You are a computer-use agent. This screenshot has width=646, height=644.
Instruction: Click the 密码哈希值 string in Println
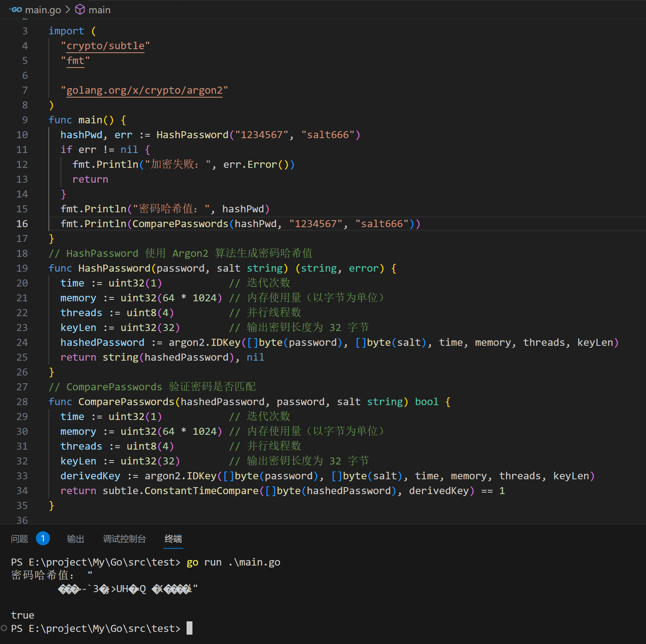pyautogui.click(x=171, y=209)
